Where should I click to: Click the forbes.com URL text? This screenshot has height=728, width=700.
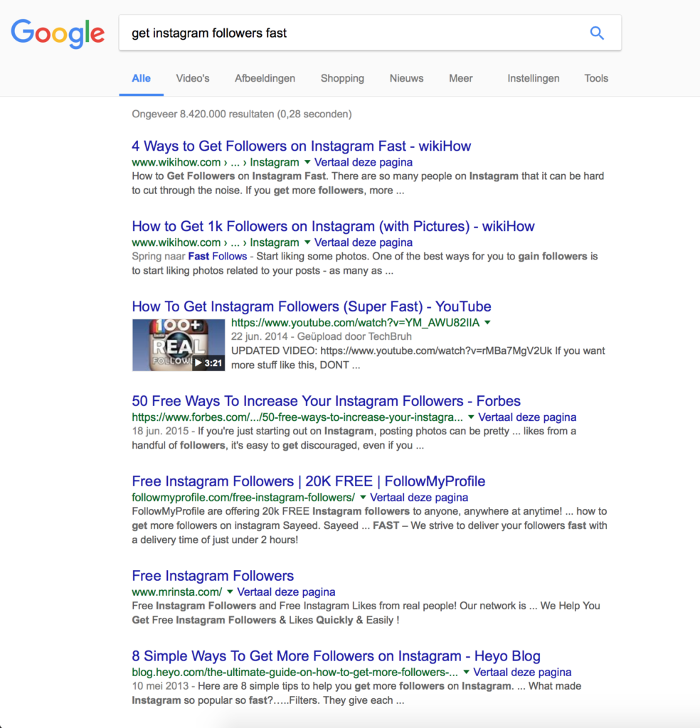coord(297,417)
